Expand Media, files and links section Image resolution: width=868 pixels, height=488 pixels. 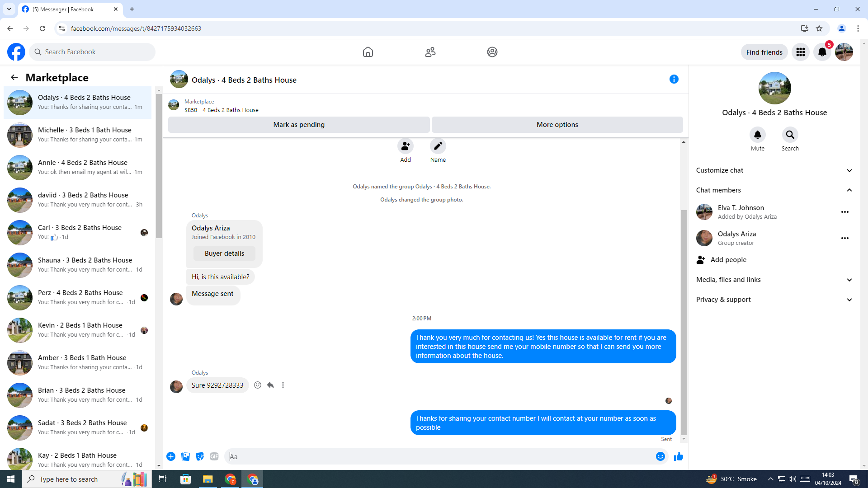[775, 280]
